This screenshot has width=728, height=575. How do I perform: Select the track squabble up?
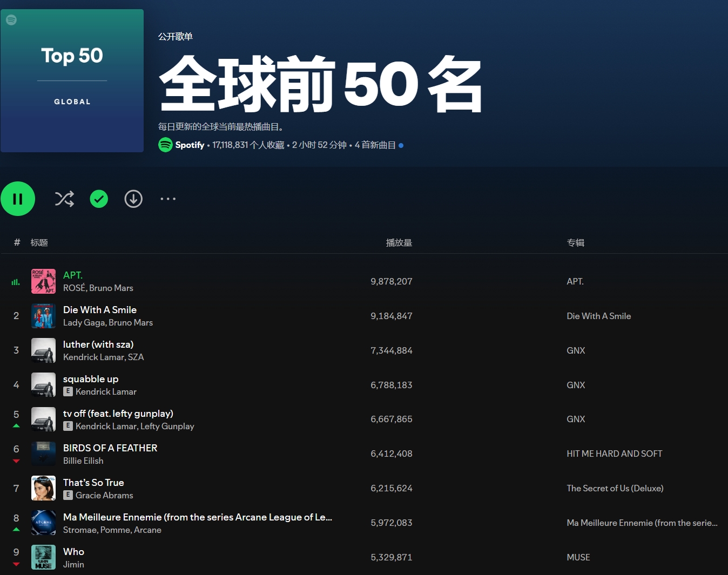[x=91, y=379]
